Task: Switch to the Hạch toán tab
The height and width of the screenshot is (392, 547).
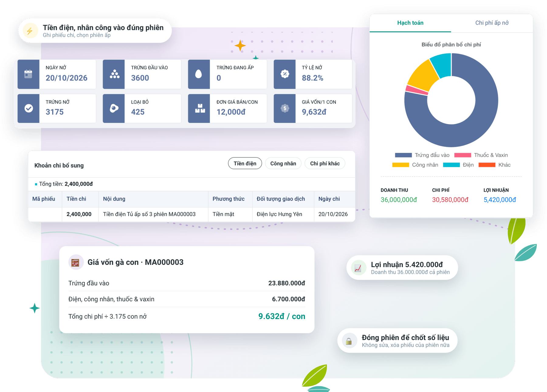Action: [410, 23]
